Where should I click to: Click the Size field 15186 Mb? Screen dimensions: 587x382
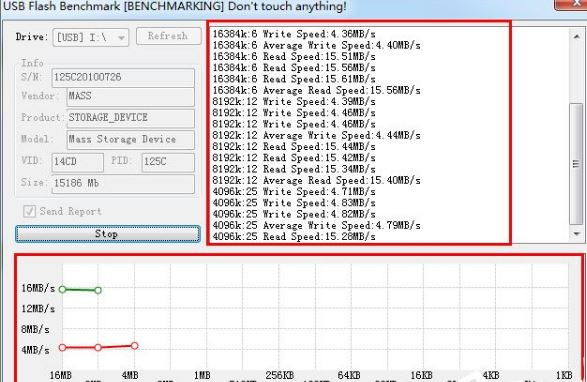pyautogui.click(x=123, y=184)
